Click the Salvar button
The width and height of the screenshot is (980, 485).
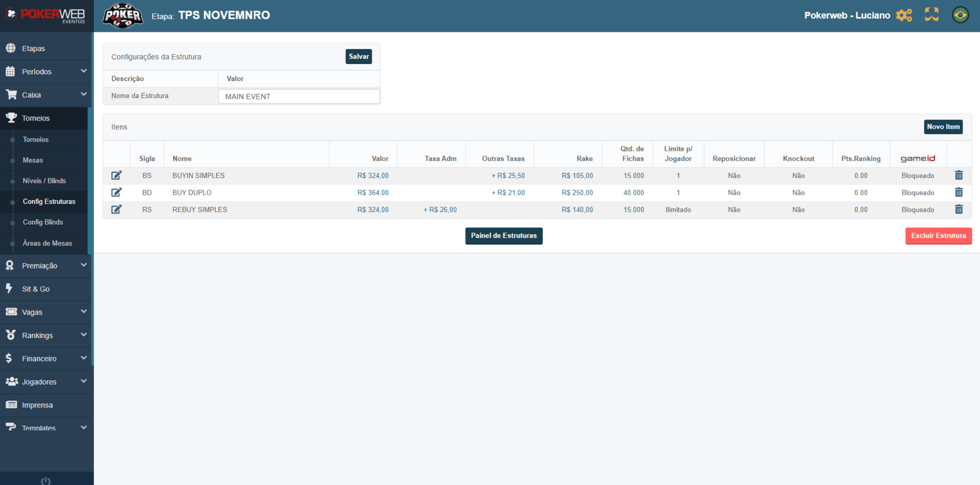[x=358, y=56]
